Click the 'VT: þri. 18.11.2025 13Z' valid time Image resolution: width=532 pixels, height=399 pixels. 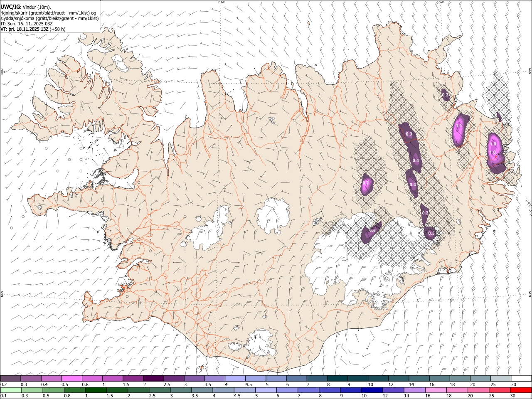point(25,29)
